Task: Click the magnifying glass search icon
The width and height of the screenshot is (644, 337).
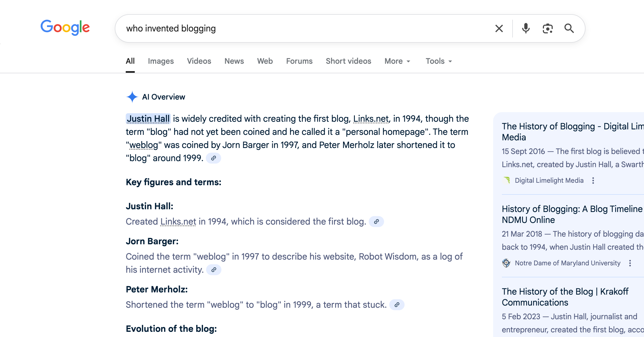Action: (x=569, y=28)
